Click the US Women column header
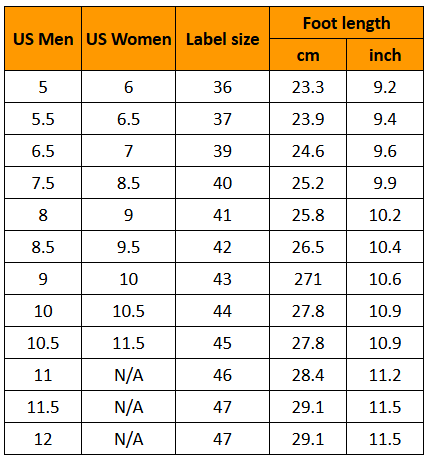This screenshot has height=462, width=426. click(128, 39)
